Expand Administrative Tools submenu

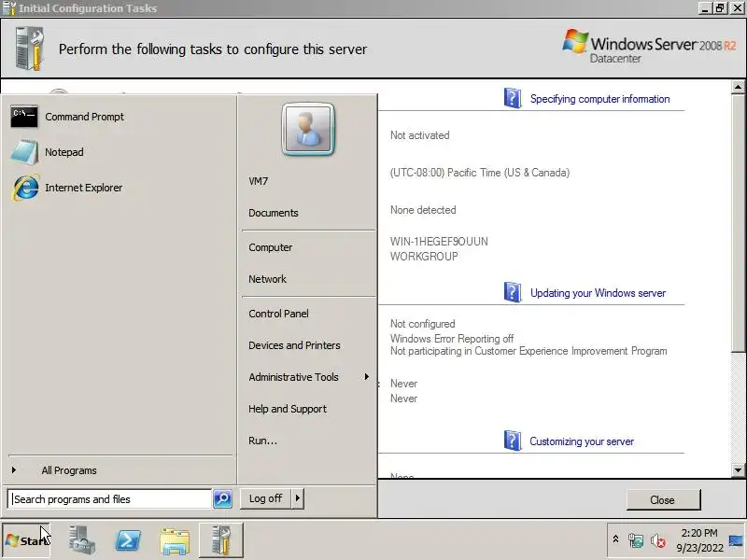(308, 377)
